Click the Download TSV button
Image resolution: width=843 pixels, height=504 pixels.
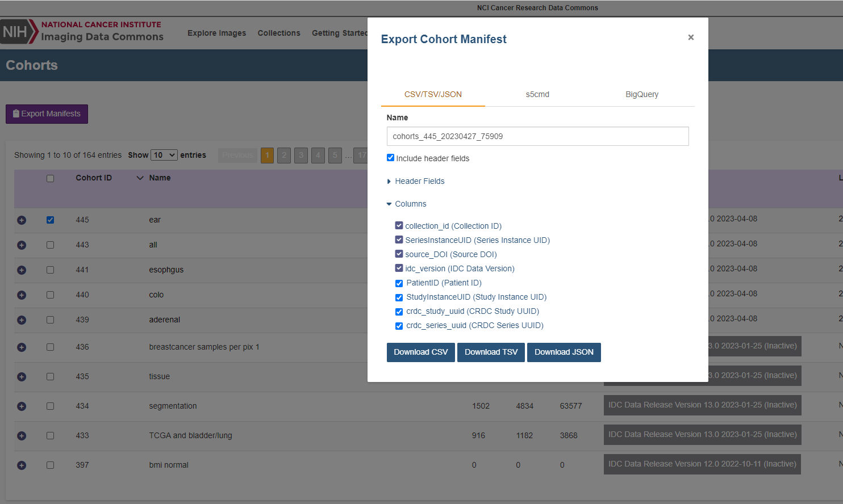coord(491,352)
